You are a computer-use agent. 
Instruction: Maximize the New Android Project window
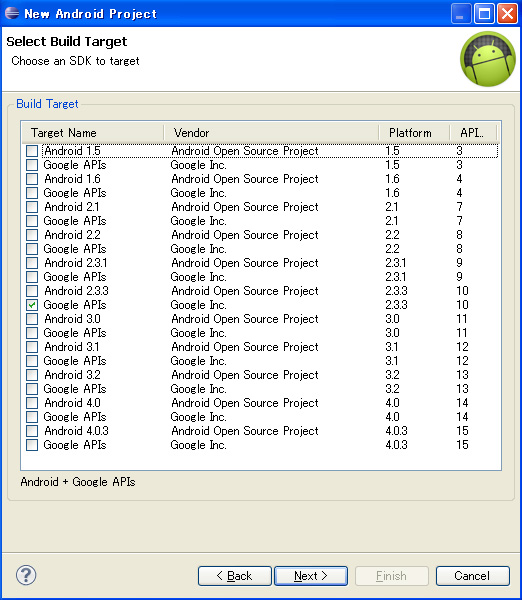pos(484,14)
